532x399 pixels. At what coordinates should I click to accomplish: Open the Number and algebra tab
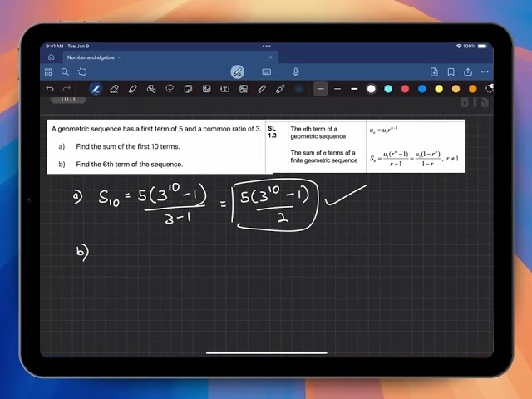170,57
